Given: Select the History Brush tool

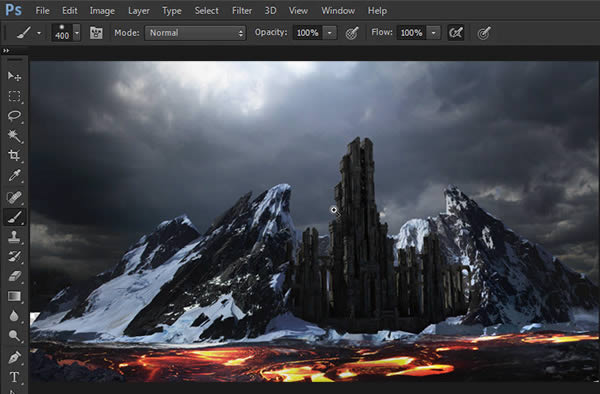Looking at the screenshot, I should [x=15, y=256].
